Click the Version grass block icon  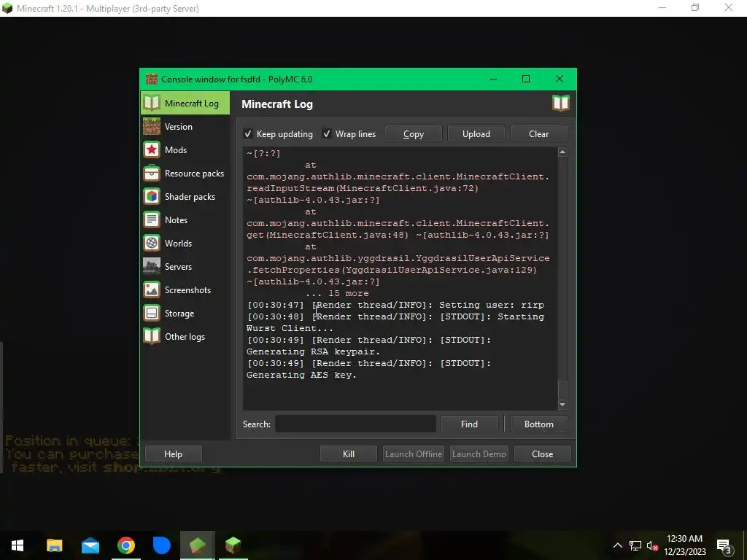(x=152, y=127)
